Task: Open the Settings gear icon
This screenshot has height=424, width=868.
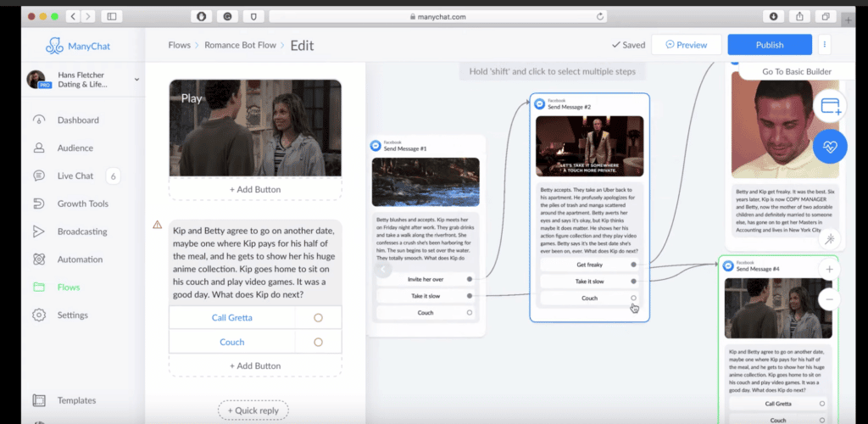Action: (39, 315)
